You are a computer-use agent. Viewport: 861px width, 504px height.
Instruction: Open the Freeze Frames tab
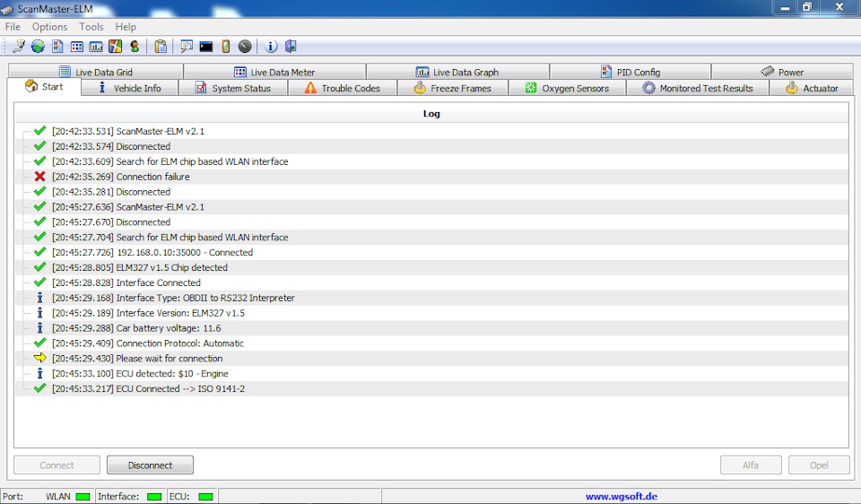pyautogui.click(x=452, y=88)
